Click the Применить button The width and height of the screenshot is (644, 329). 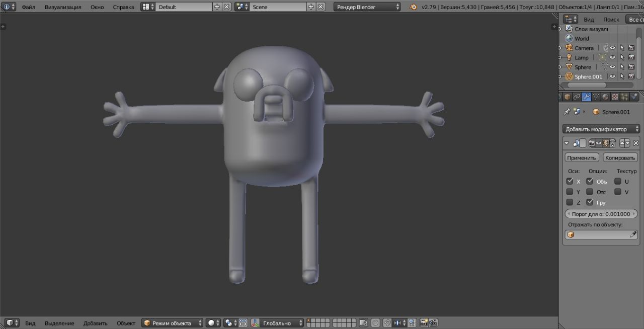581,157
